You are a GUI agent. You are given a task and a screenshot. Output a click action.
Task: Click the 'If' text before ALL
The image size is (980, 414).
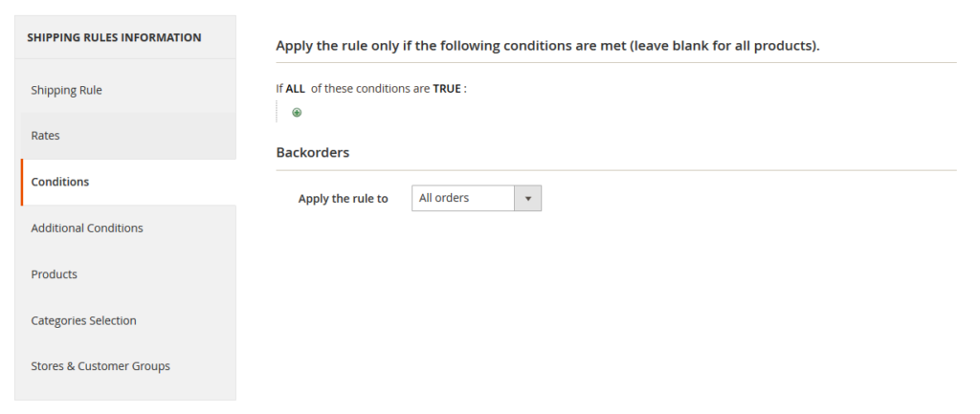click(279, 88)
